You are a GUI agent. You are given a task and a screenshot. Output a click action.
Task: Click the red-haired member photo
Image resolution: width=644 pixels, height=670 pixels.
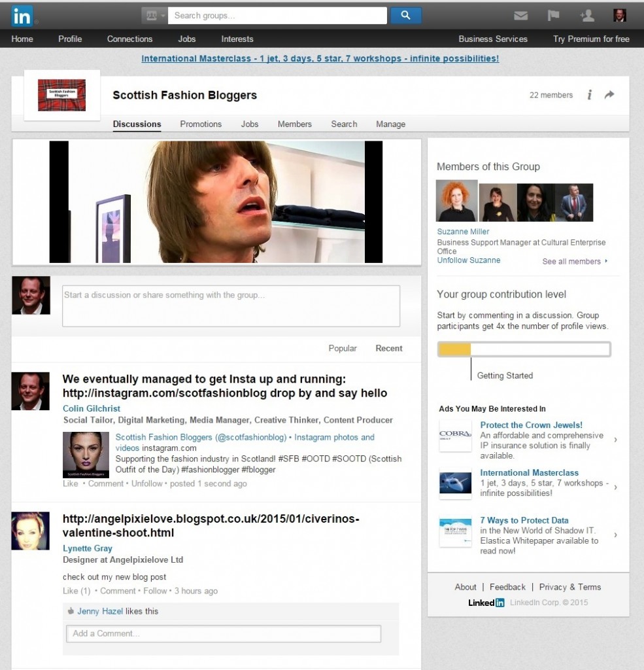tap(456, 201)
